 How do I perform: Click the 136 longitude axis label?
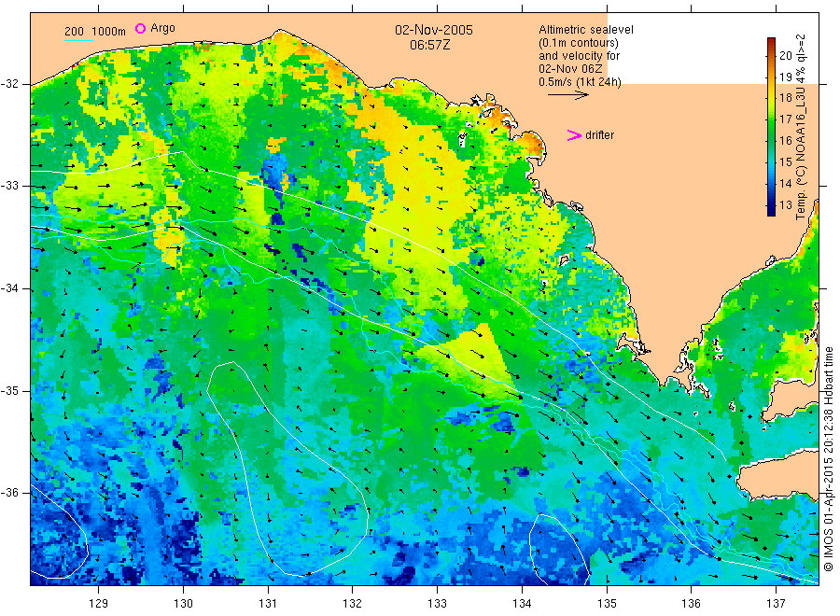pyautogui.click(x=691, y=604)
